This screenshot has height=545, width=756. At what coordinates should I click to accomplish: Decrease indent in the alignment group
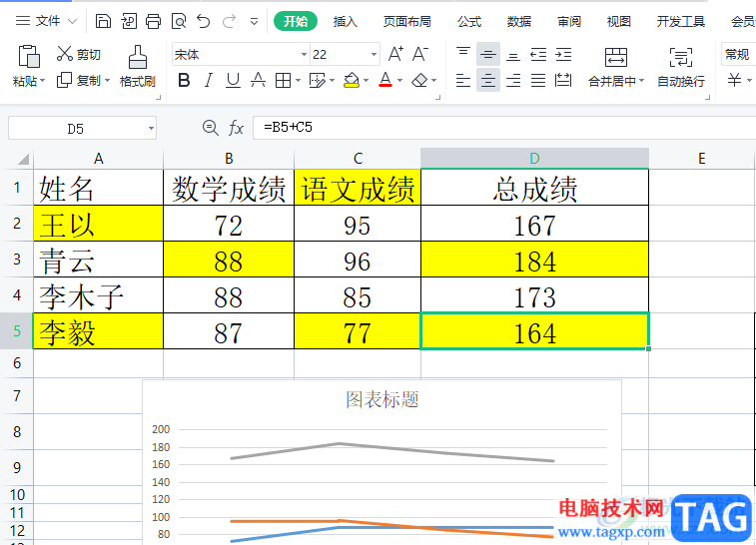coord(538,54)
